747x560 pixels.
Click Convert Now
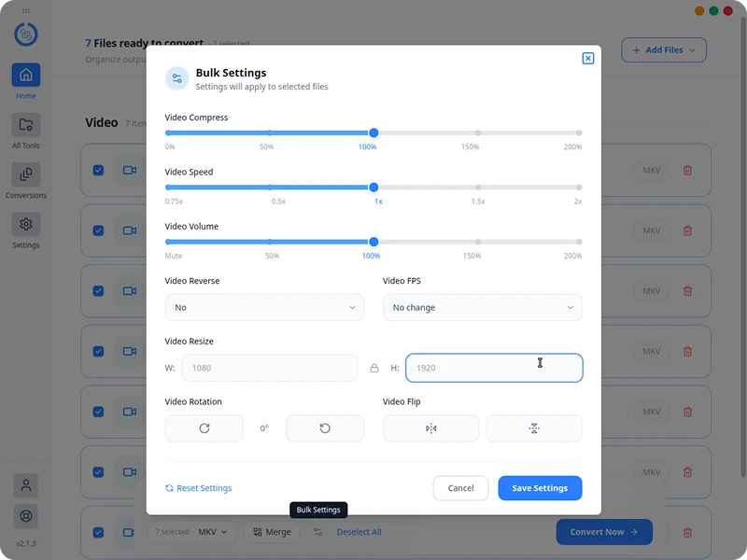tap(604, 532)
